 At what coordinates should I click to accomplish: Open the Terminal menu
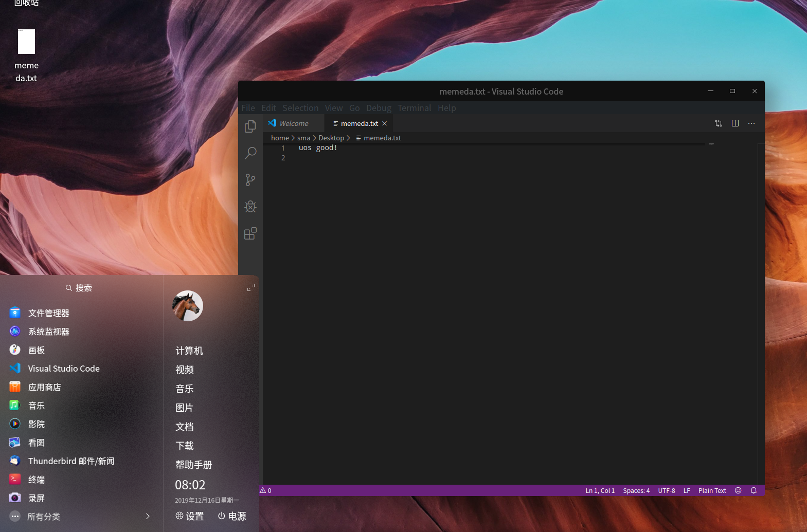(x=414, y=108)
